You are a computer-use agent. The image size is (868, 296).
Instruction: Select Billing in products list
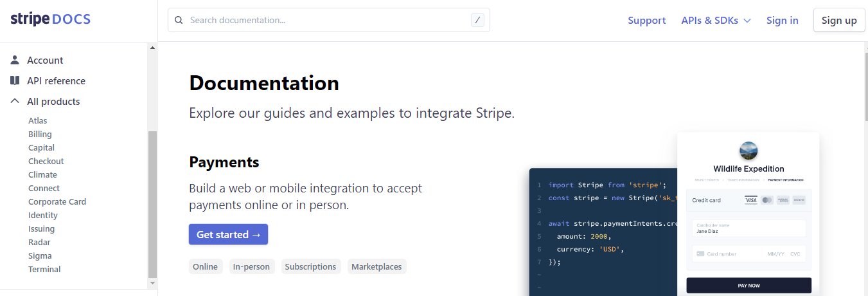click(40, 134)
